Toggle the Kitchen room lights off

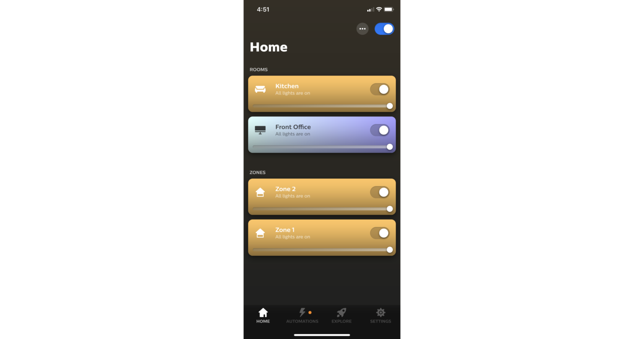tap(380, 89)
